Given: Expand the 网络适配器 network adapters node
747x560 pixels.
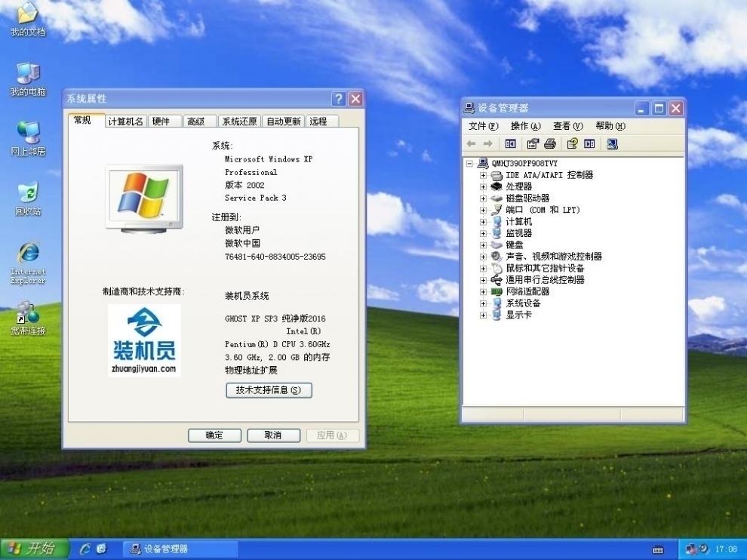Looking at the screenshot, I should pyautogui.click(x=483, y=291).
